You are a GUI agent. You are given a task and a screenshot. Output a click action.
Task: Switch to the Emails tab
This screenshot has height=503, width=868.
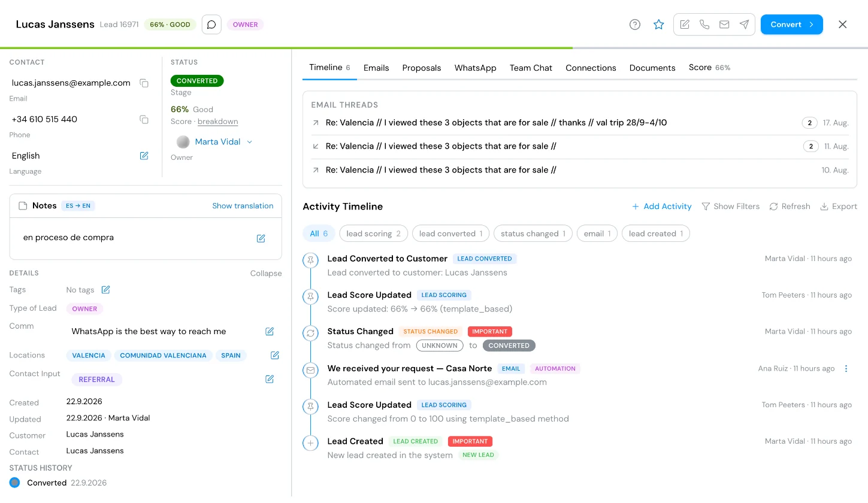click(x=376, y=68)
